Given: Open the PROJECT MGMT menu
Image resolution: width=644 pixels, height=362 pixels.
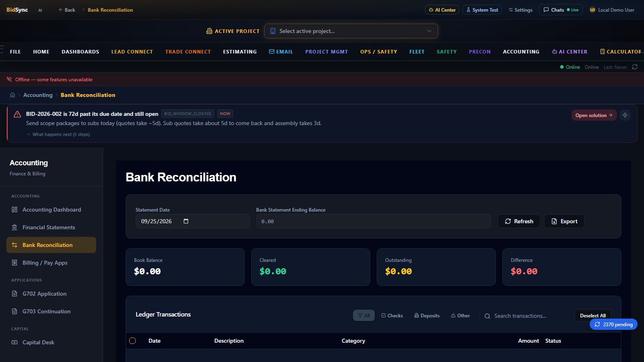Looking at the screenshot, I should pos(326,51).
